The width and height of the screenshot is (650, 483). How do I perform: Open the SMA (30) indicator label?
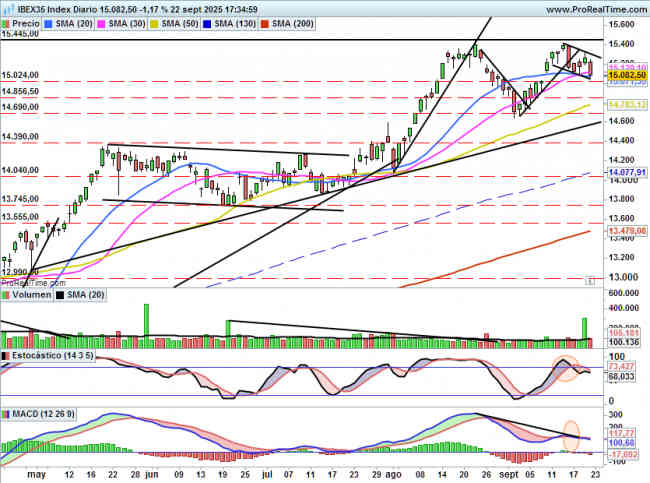point(127,24)
